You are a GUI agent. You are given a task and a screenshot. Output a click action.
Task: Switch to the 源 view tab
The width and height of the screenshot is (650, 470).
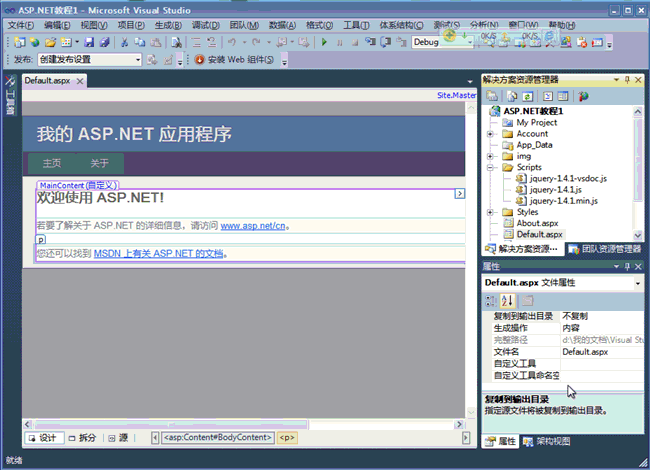118,438
